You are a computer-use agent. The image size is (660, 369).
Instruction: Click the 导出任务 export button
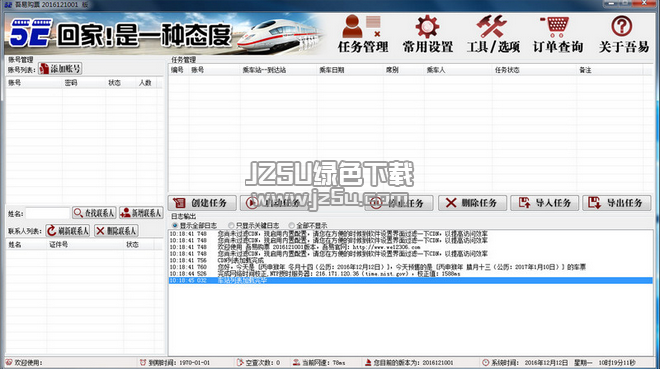point(617,203)
